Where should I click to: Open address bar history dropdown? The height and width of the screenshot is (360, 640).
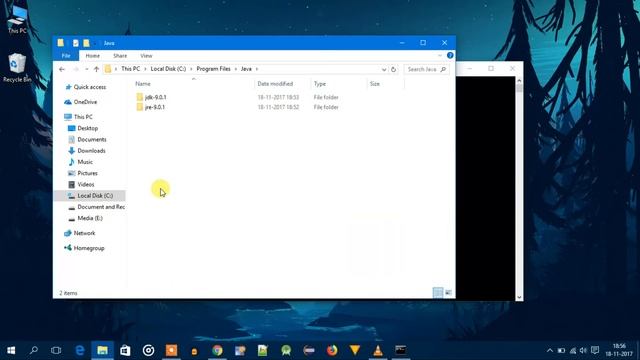click(384, 69)
